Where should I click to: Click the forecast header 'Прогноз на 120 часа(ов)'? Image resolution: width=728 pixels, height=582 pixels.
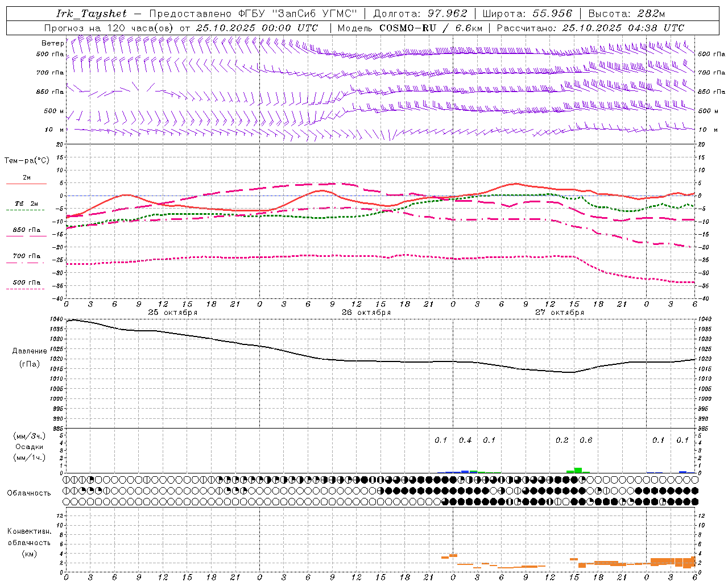[x=109, y=28]
